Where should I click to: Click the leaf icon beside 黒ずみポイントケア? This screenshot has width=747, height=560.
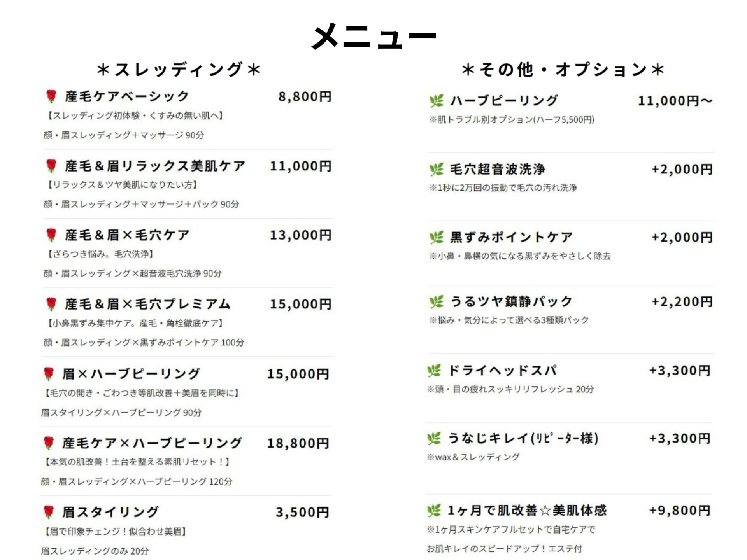coord(437,237)
